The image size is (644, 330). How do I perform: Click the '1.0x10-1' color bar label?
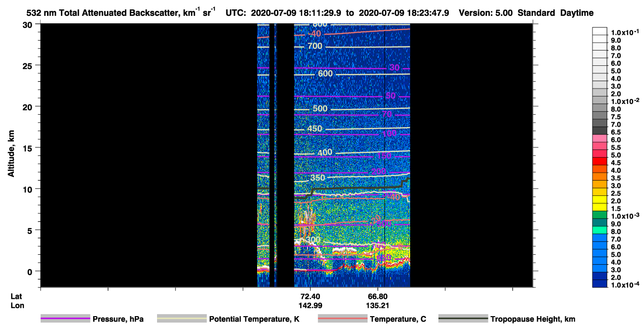click(x=625, y=32)
